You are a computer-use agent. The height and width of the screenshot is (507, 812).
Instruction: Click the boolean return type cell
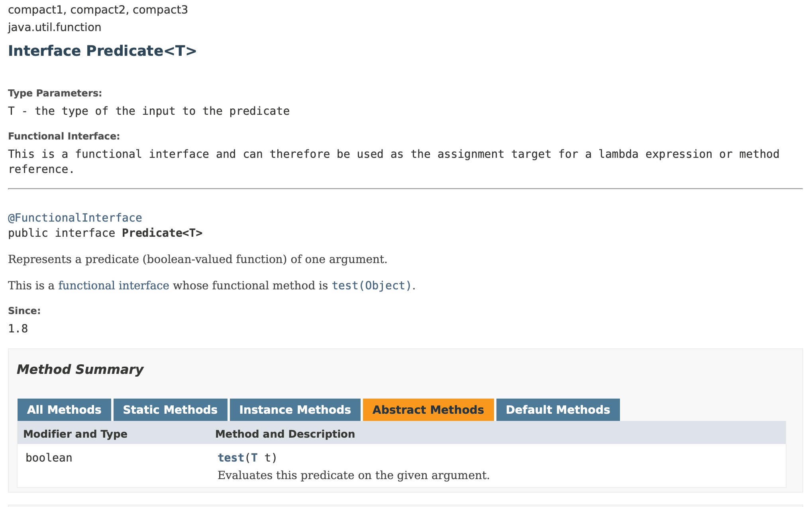49,458
